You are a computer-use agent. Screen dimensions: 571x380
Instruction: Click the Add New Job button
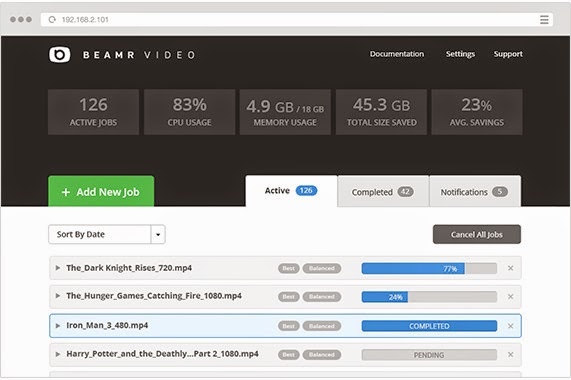[101, 191]
